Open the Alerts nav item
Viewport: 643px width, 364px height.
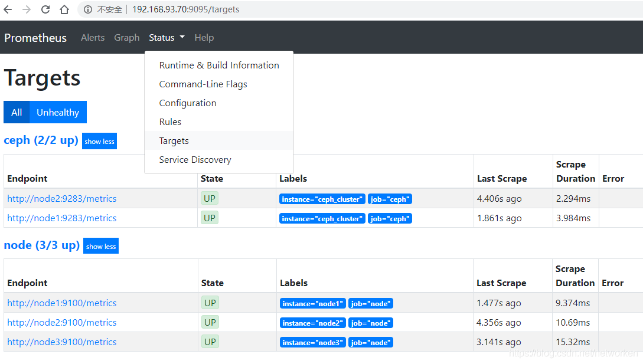93,38
